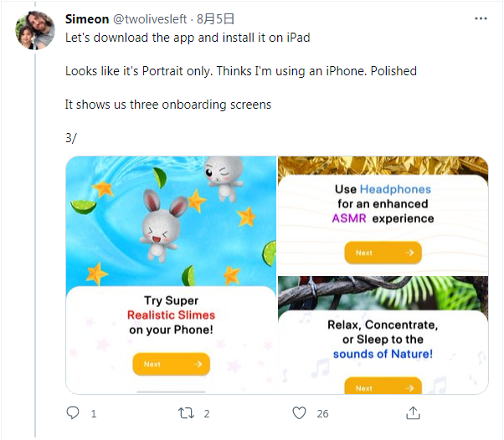Open the sounds of Nature image

[x=383, y=335]
